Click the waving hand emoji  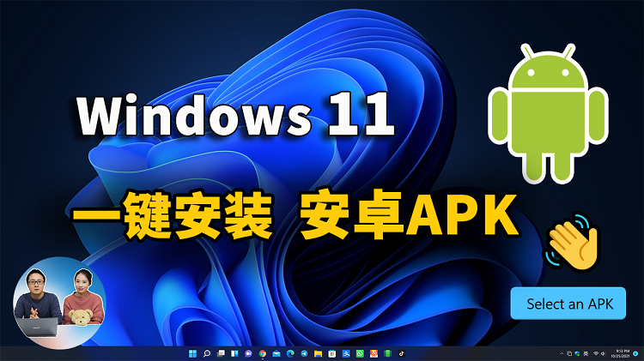point(572,242)
